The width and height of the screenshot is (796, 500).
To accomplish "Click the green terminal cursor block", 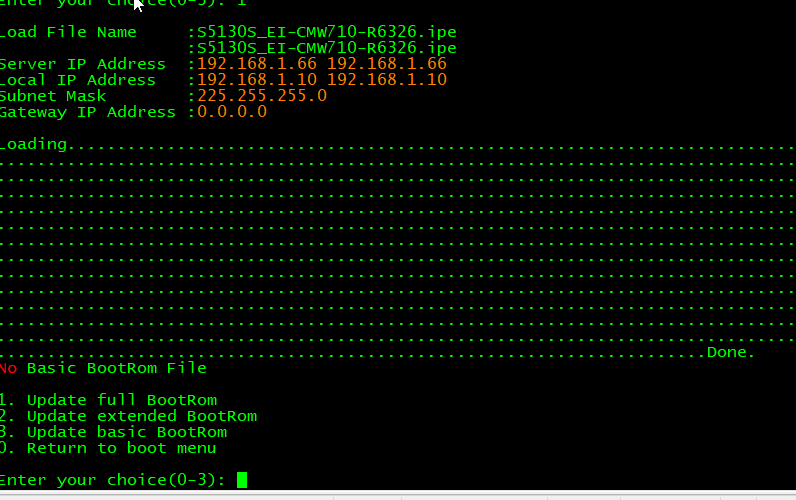I will [x=242, y=480].
